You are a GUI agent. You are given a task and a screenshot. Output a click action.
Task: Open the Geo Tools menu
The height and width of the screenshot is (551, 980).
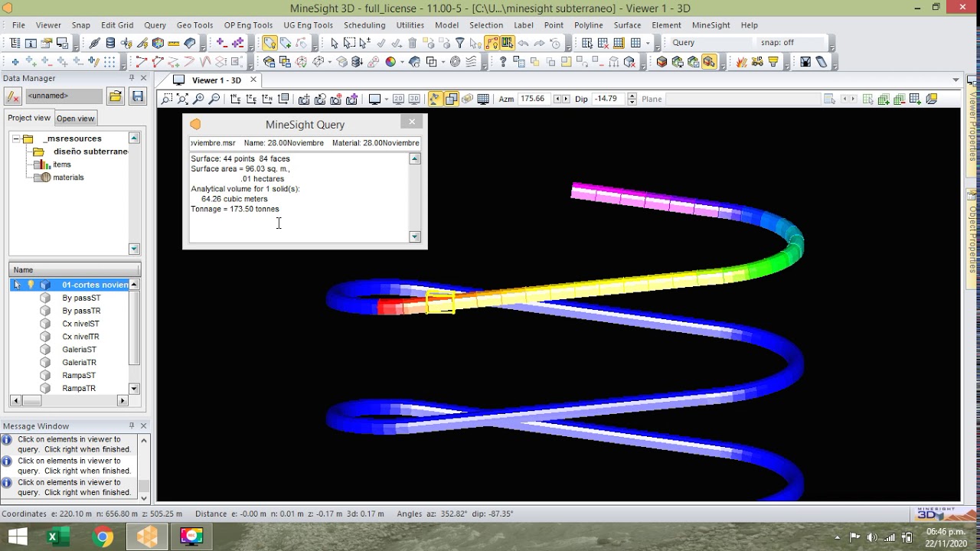coord(194,25)
